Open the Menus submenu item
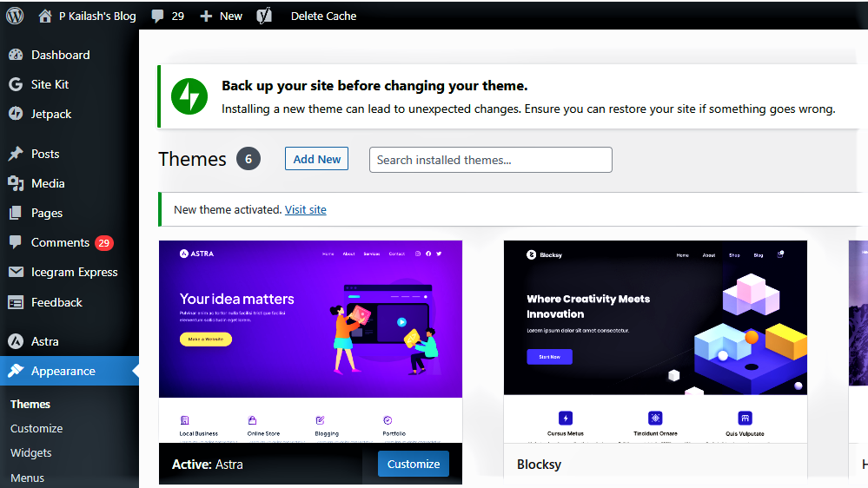The height and width of the screenshot is (488, 868). pyautogui.click(x=27, y=478)
